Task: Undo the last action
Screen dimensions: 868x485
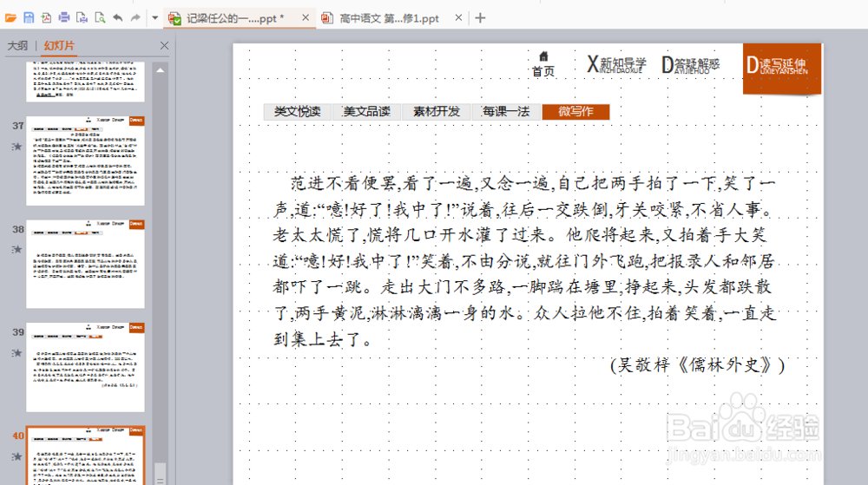Action: click(118, 17)
